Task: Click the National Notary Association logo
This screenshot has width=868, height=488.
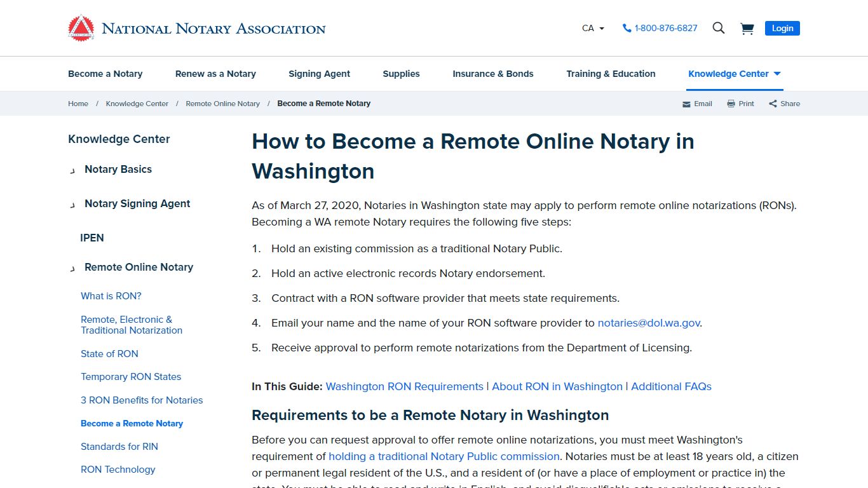Action: click(196, 29)
